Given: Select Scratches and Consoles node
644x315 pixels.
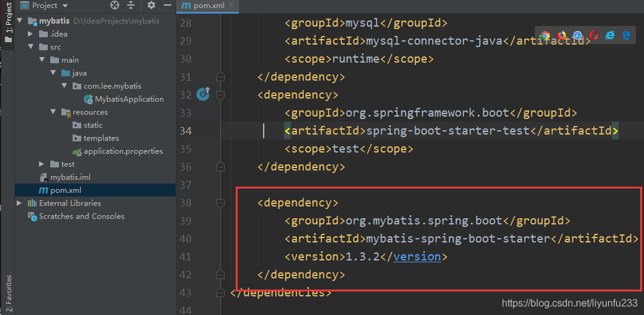Looking at the screenshot, I should [x=81, y=216].
